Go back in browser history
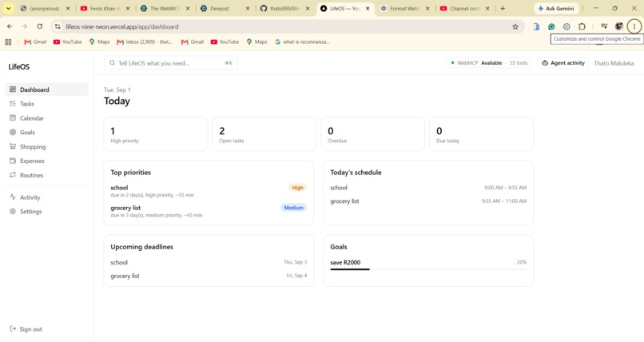The width and height of the screenshot is (644, 342). pyautogui.click(x=10, y=26)
